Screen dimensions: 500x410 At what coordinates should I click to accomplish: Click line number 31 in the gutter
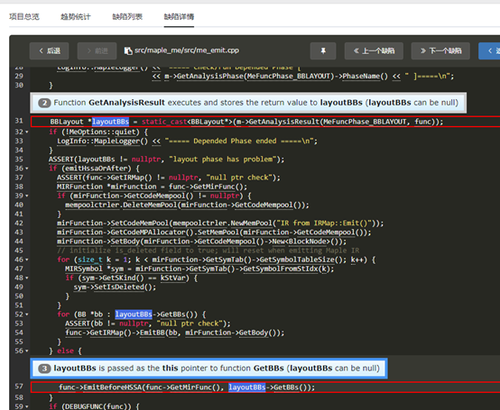click(19, 121)
